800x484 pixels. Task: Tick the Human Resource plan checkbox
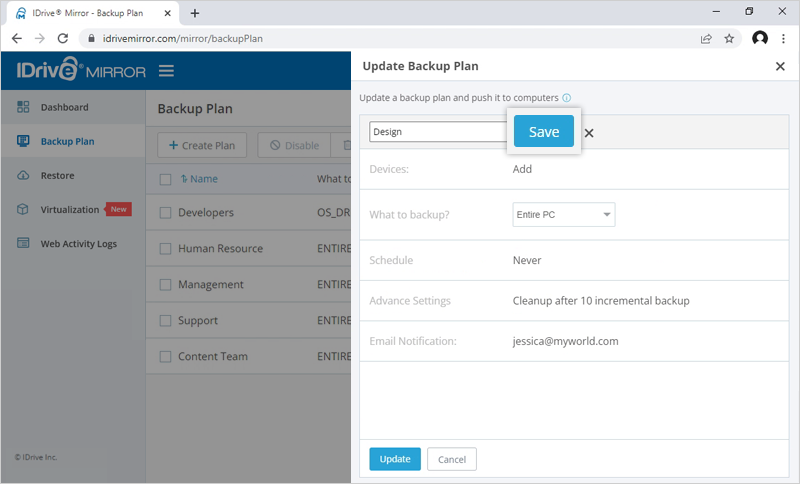pos(166,249)
